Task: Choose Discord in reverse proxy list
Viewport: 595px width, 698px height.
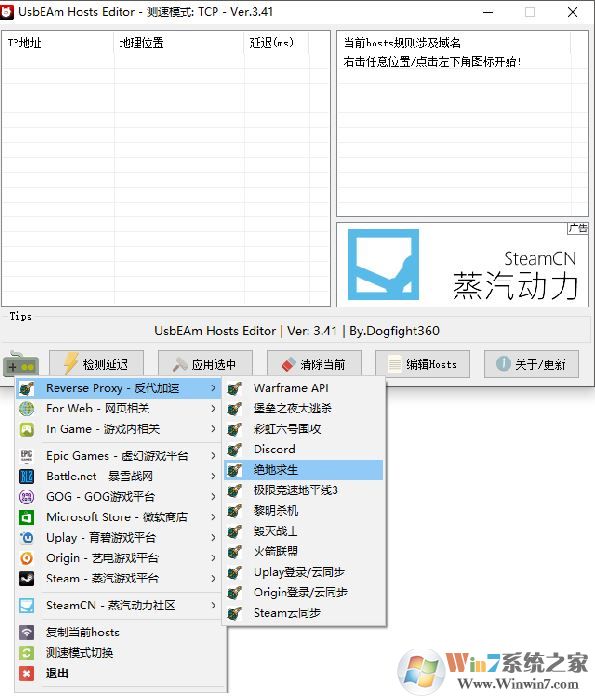Action: pyautogui.click(x=304, y=450)
